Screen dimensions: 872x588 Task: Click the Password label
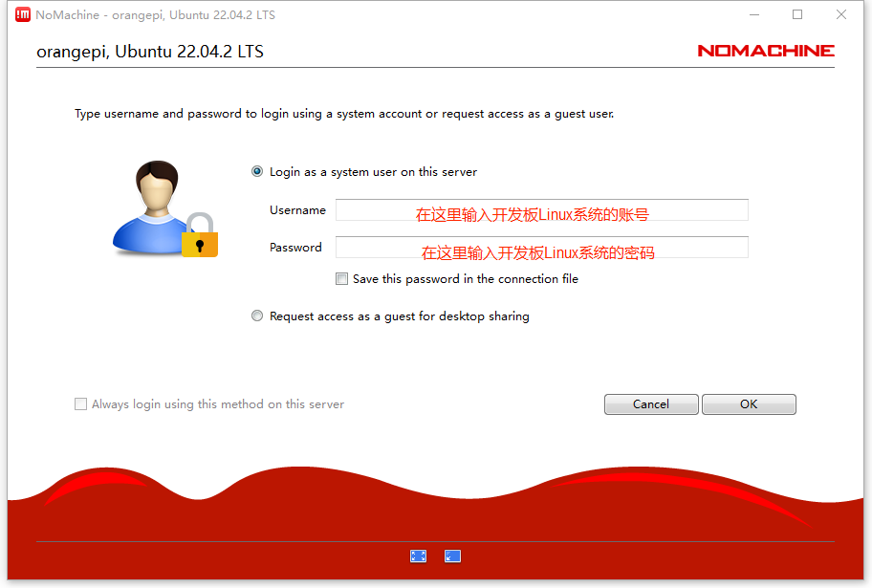(x=295, y=247)
